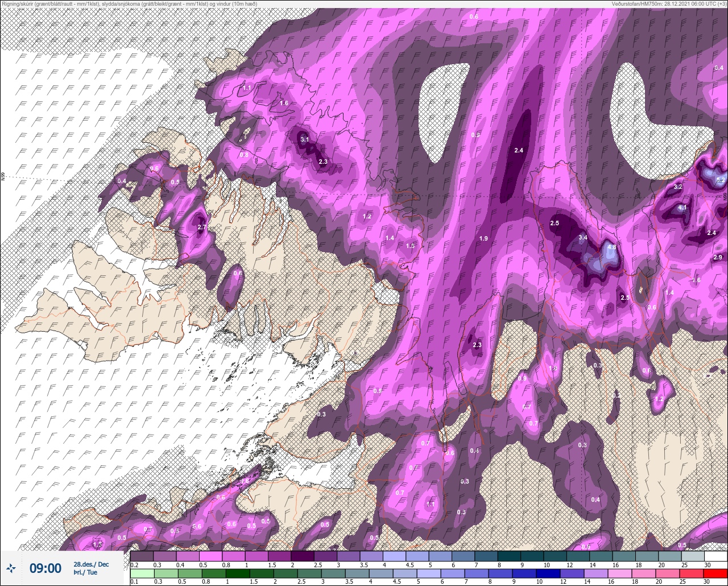Screen dimensions: 728x586
Task: Click the 2.7 precipitation value on the map
Action: tap(201, 228)
